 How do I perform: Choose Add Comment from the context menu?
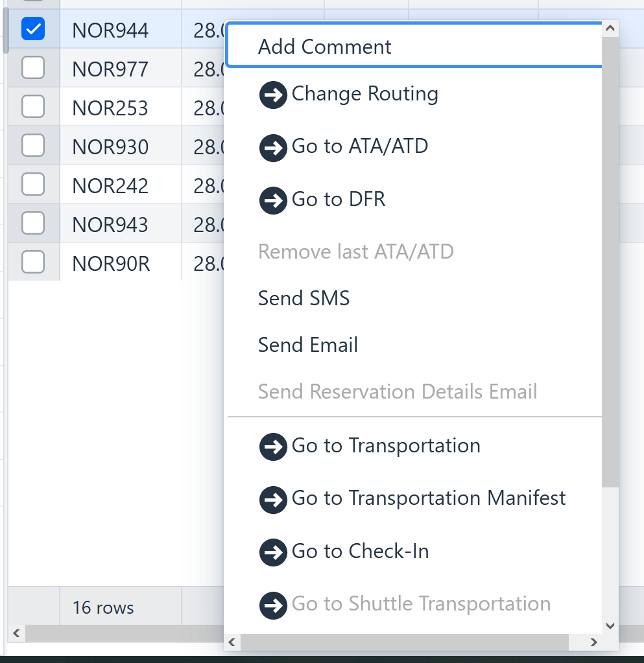[x=325, y=47]
